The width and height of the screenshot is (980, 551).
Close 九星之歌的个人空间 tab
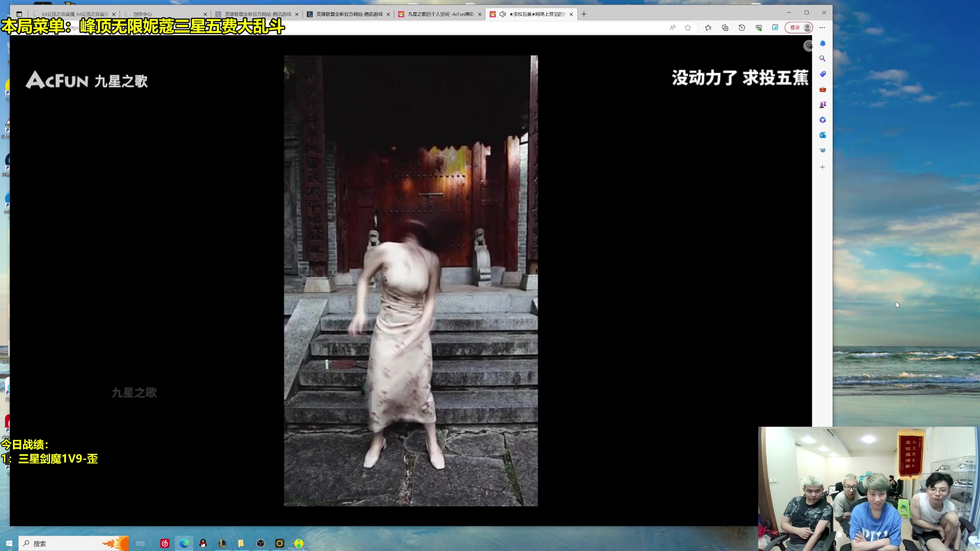[x=480, y=14]
